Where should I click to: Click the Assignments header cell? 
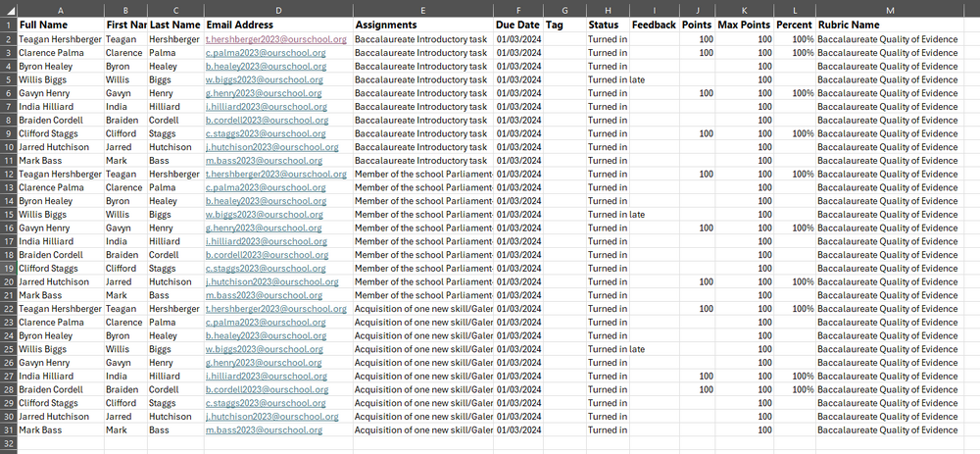pyautogui.click(x=422, y=25)
